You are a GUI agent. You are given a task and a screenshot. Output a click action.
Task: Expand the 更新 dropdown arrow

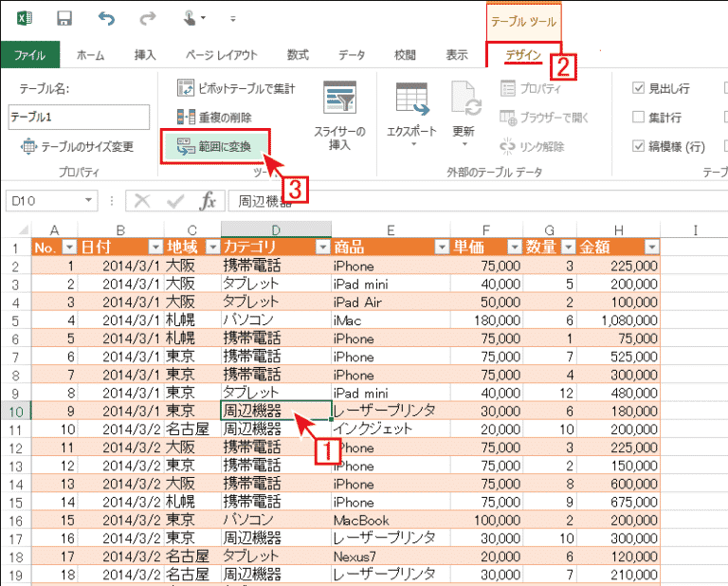point(464,144)
